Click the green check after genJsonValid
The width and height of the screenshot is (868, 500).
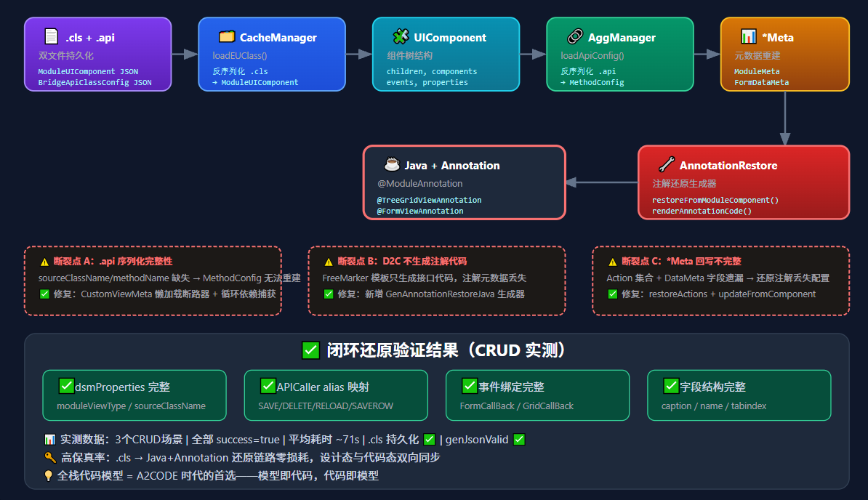(x=519, y=439)
